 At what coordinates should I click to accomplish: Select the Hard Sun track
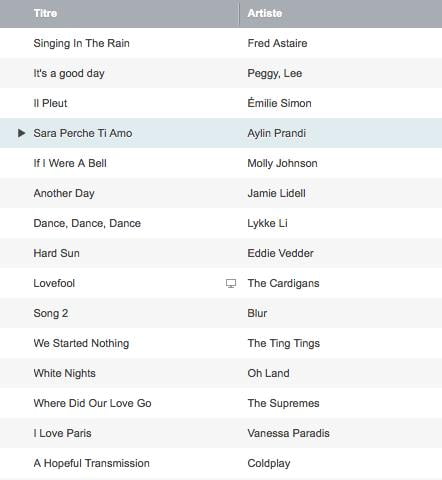pyautogui.click(x=221, y=253)
